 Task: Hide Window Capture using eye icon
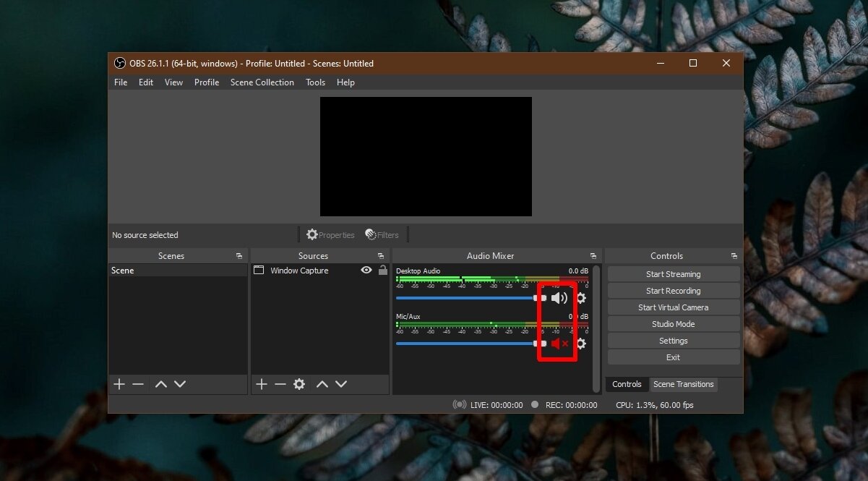coord(366,271)
